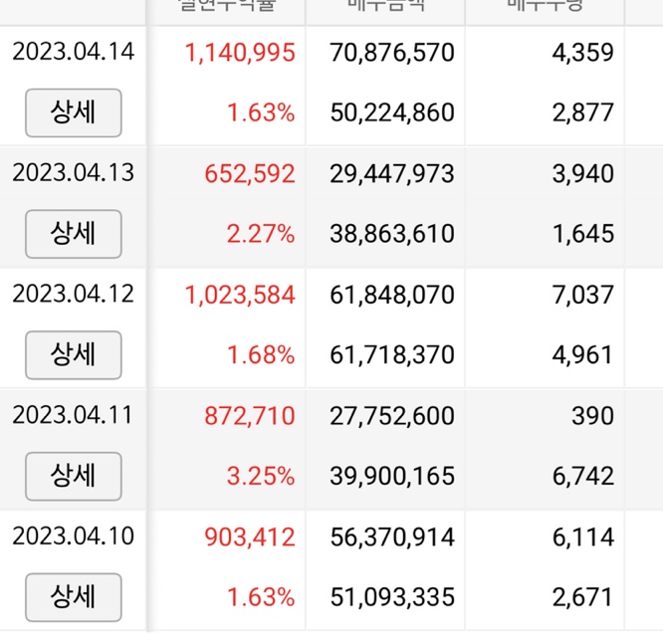Click the 2023.04.13 date label
Viewport: 663px width, 644px height.
pyautogui.click(x=73, y=173)
